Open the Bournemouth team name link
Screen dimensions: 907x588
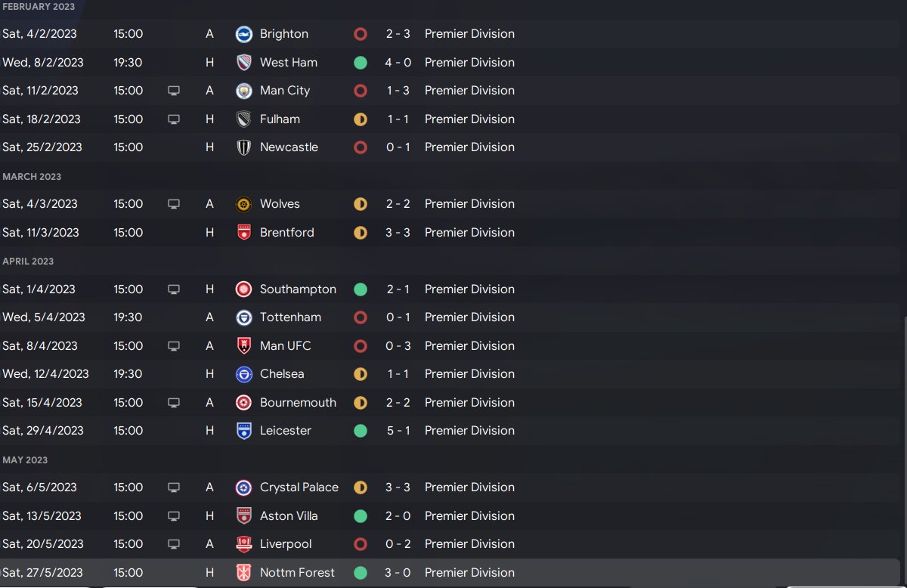pyautogui.click(x=298, y=403)
